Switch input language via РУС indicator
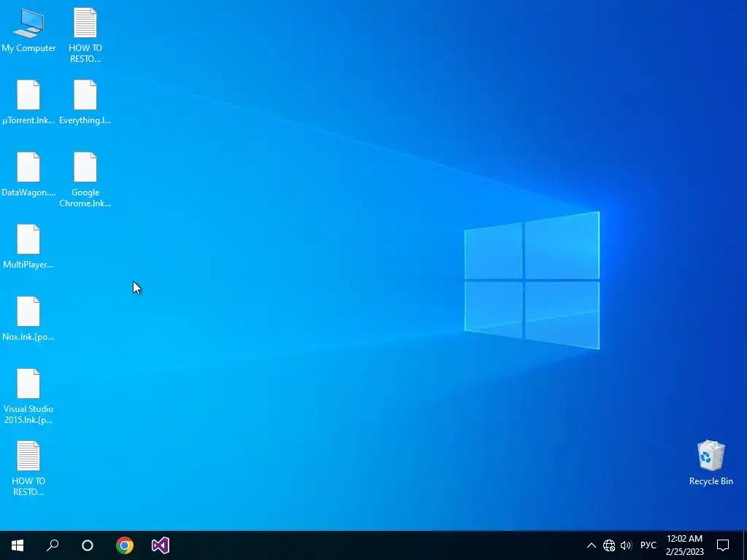This screenshot has height=560, width=747. [648, 545]
